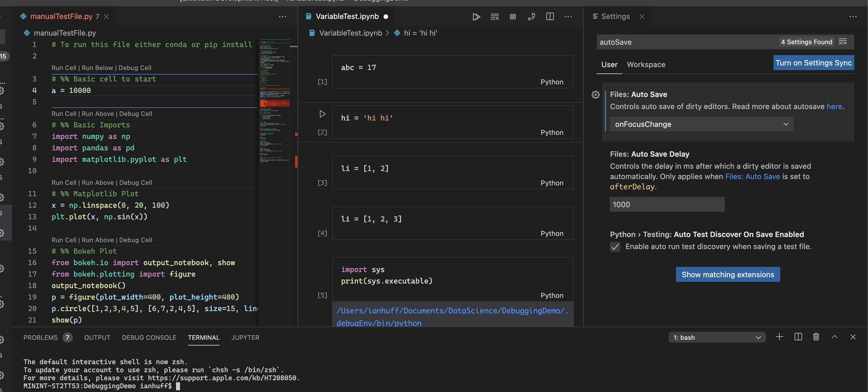Open the variable explorer table icon

(513, 17)
